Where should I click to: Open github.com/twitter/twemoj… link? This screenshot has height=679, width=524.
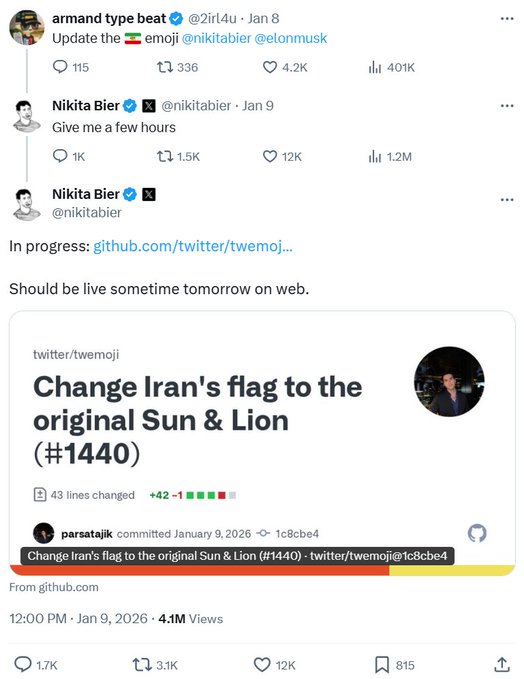193,246
